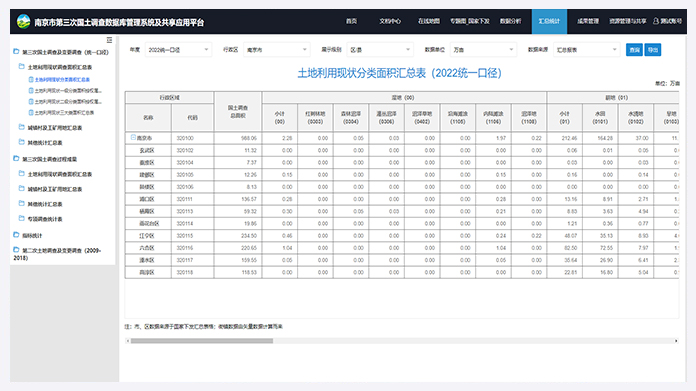
Task: Click the platform logo in the header
Action: coord(24,21)
